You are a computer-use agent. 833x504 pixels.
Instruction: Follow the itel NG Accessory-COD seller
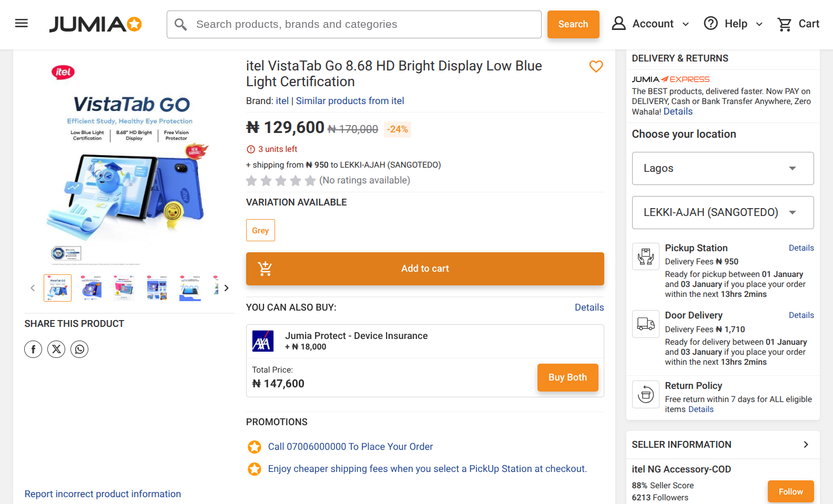(790, 492)
